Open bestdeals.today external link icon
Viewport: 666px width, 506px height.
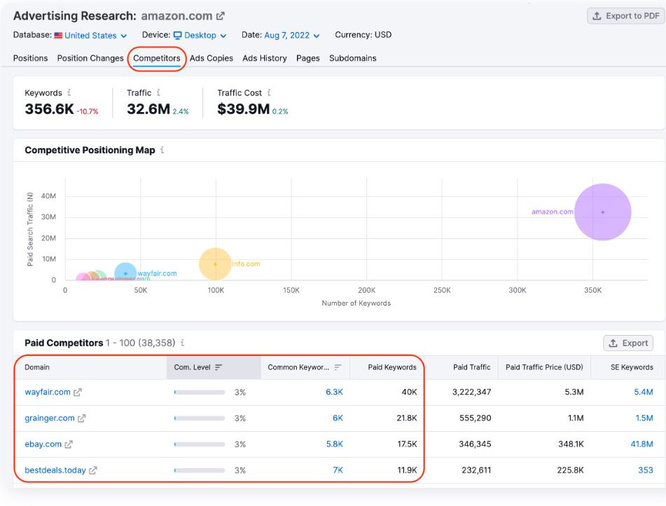tap(93, 470)
